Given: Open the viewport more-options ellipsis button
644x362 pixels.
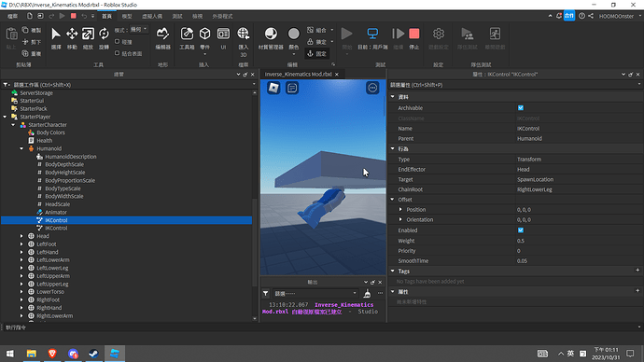Looking at the screenshot, I should (x=372, y=88).
